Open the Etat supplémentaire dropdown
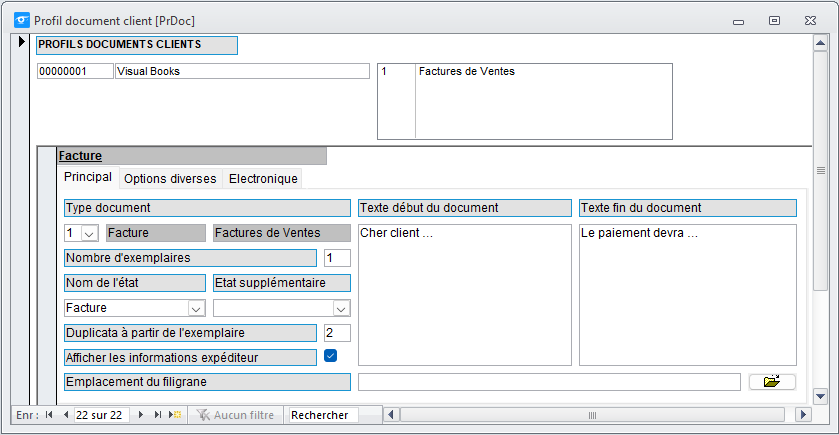Viewport: 839px width, 435px height. 341,308
